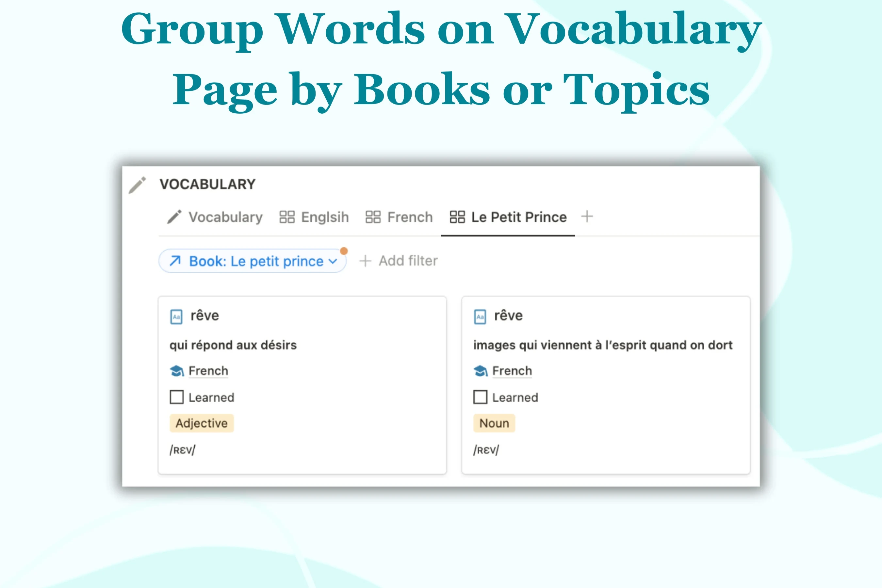Click the Adjective tag
This screenshot has width=882, height=588.
pyautogui.click(x=201, y=423)
